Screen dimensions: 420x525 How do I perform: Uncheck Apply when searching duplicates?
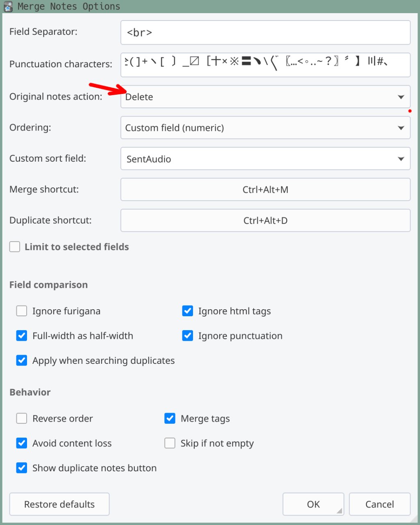click(x=22, y=361)
